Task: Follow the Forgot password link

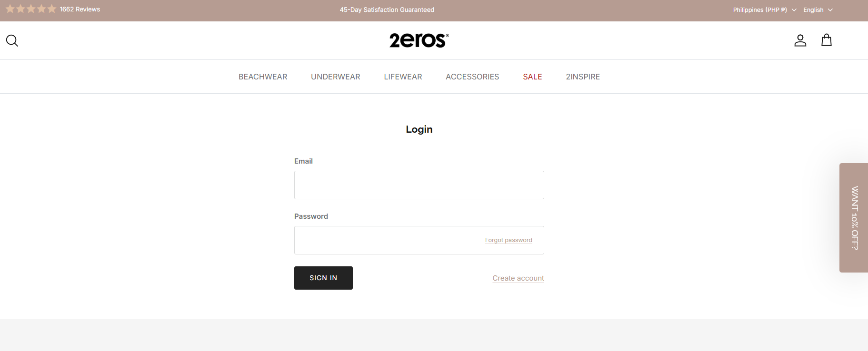Action: pos(509,240)
